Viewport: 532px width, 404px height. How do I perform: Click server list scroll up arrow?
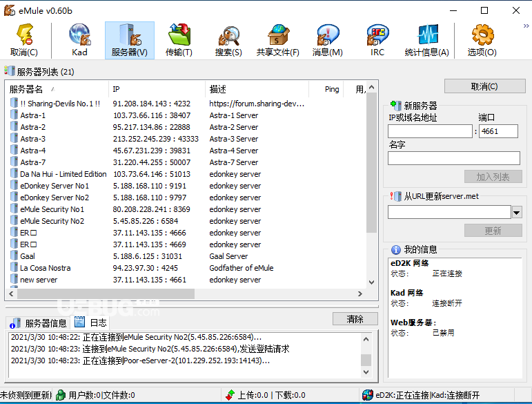[x=371, y=87]
